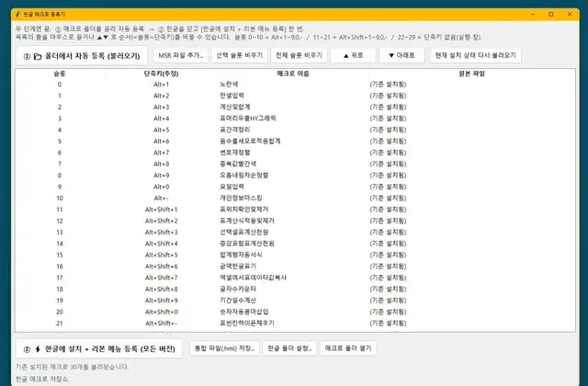Click the 단축키(추정) column header

click(161, 74)
